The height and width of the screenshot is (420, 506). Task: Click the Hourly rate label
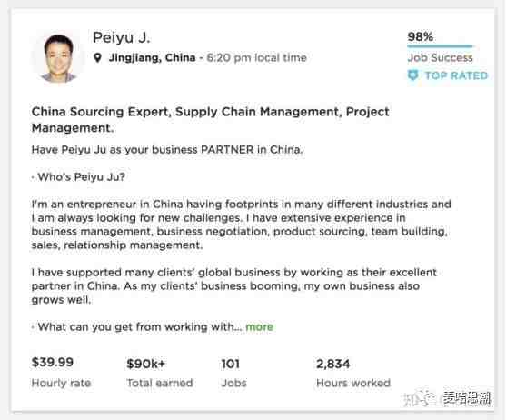pos(61,383)
